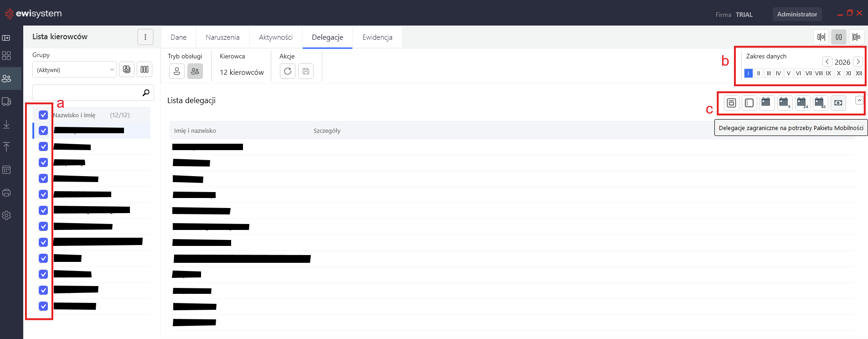Collapse the delegation toolbar with the chevron-up

coord(859,100)
